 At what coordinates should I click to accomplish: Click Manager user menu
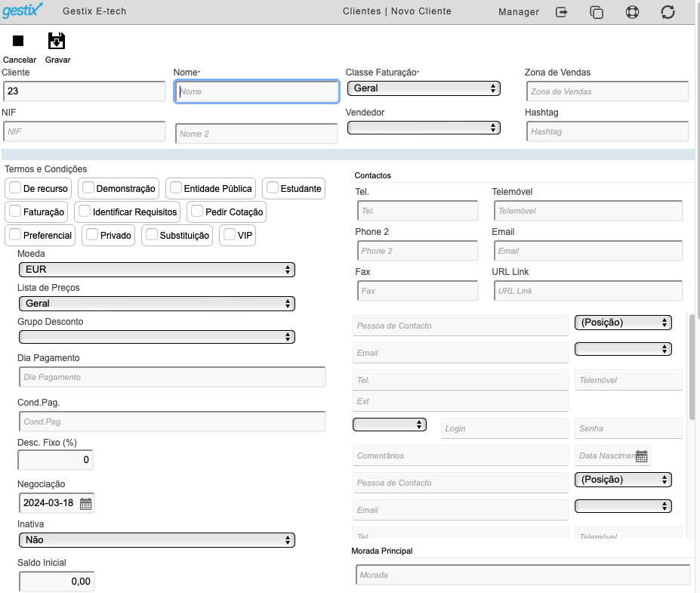tap(519, 12)
